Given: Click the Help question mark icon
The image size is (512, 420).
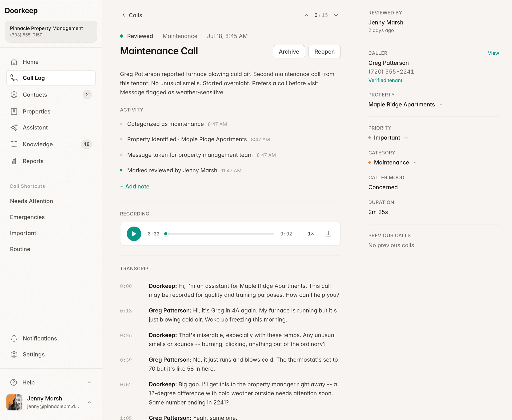Looking at the screenshot, I should tap(14, 382).
